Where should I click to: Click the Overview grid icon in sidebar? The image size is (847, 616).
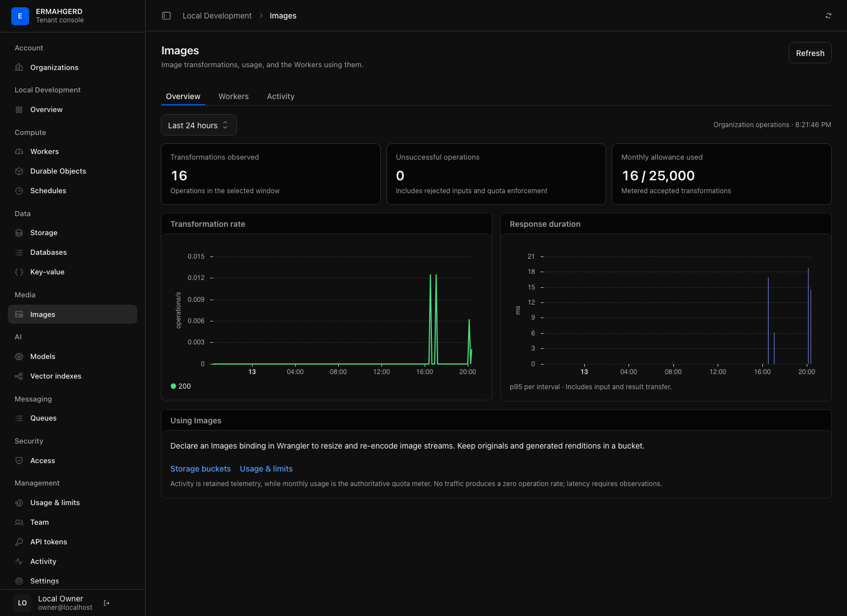[19, 110]
